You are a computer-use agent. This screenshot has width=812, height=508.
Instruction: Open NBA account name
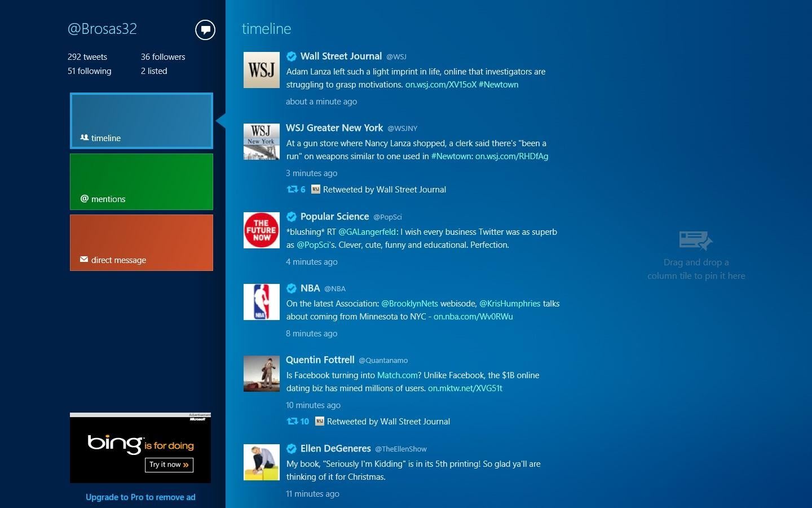(310, 288)
